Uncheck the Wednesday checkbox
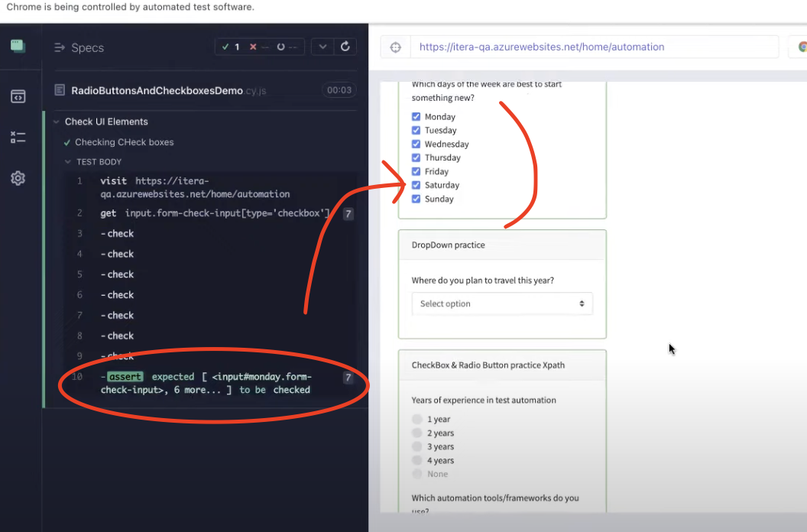Image resolution: width=807 pixels, height=532 pixels. [x=416, y=144]
